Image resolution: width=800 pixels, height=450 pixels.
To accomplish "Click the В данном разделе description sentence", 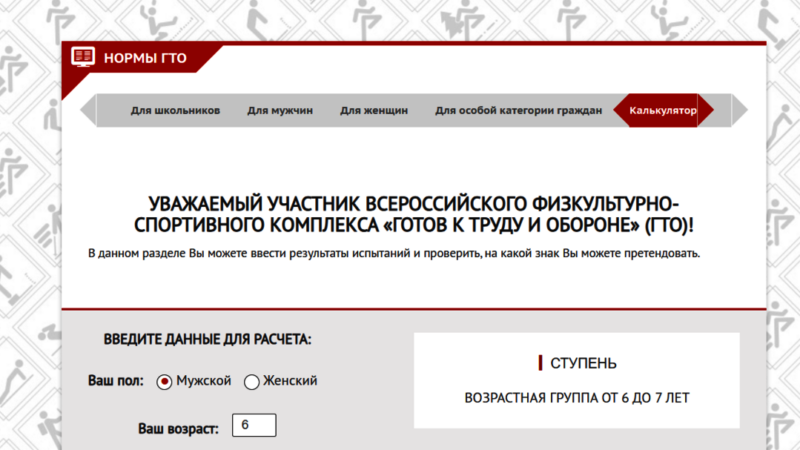I will pos(394,254).
